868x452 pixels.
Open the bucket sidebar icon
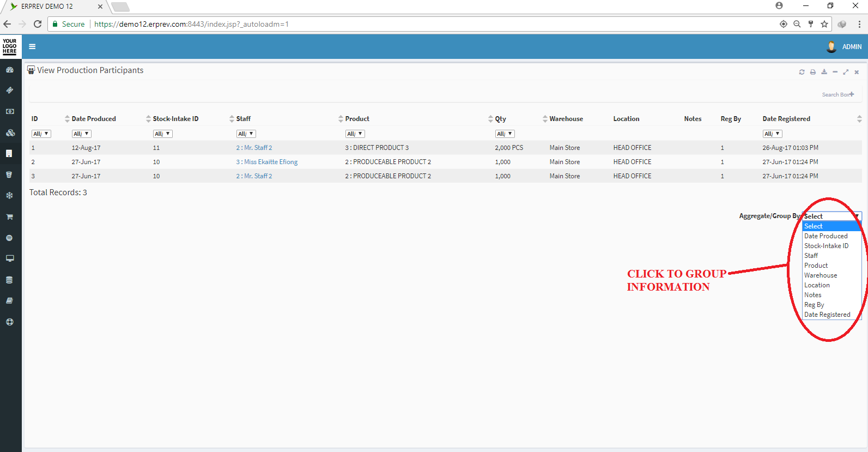click(9, 174)
